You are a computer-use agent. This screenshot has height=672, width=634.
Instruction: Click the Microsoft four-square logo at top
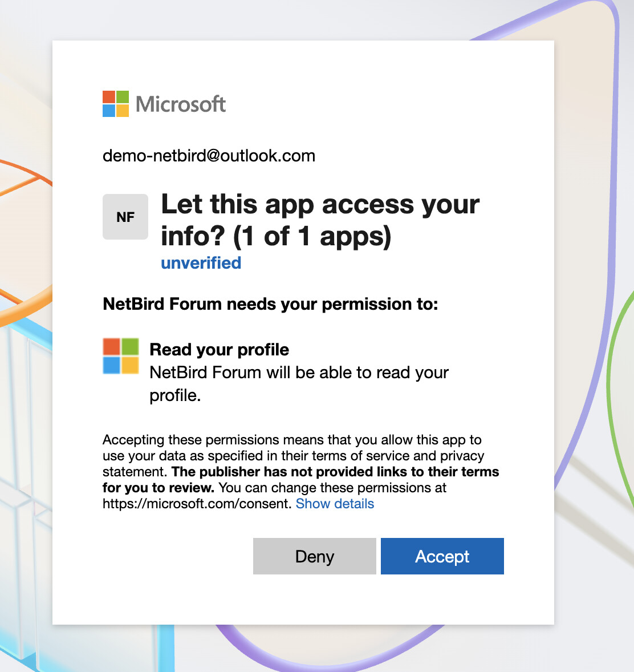(x=116, y=104)
